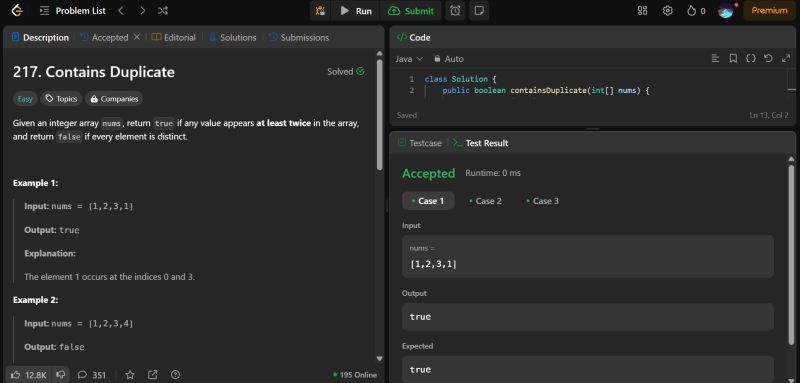Open the Solutions tab
800x383 pixels.
click(x=232, y=38)
